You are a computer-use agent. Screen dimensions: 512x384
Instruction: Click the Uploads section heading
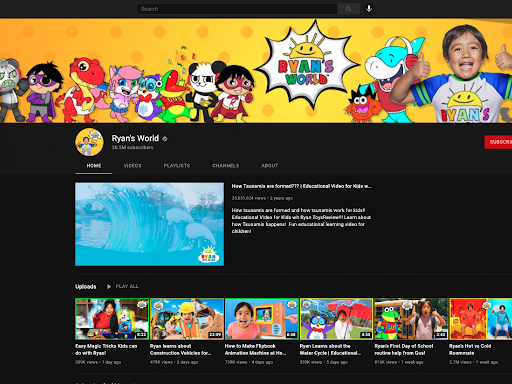[x=86, y=286]
